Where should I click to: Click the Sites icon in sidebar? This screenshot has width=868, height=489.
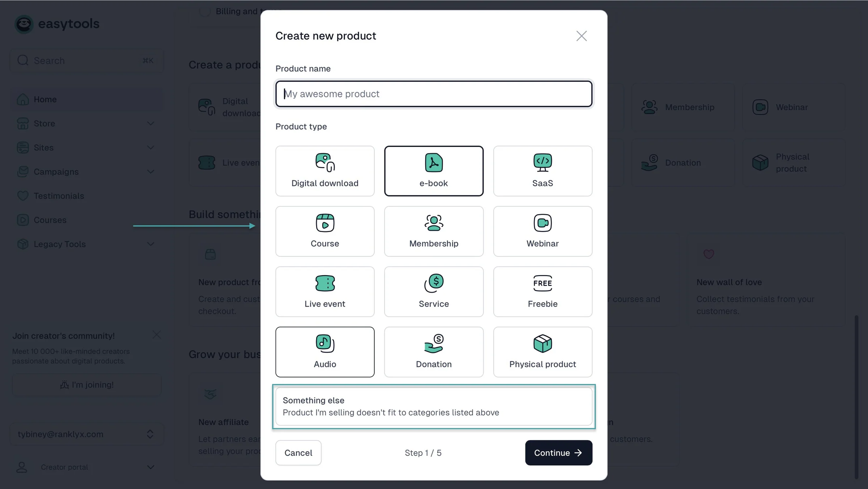click(x=23, y=148)
